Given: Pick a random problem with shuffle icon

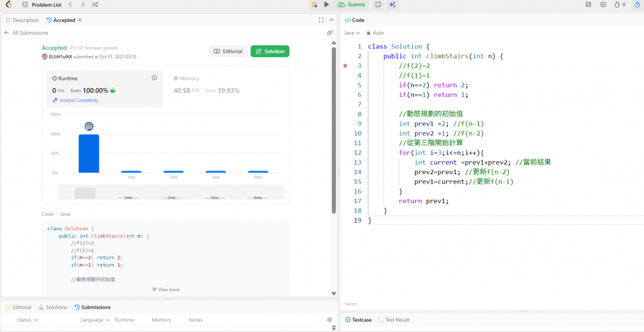Looking at the screenshot, I should tap(95, 4).
